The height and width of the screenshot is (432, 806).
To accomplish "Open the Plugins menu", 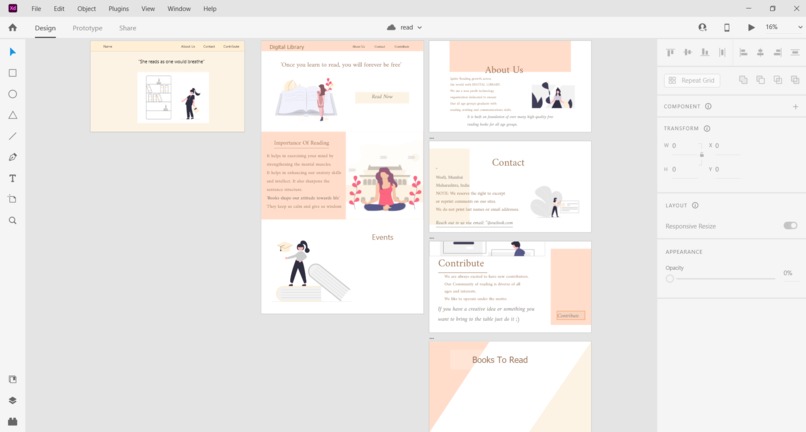I will coord(118,9).
